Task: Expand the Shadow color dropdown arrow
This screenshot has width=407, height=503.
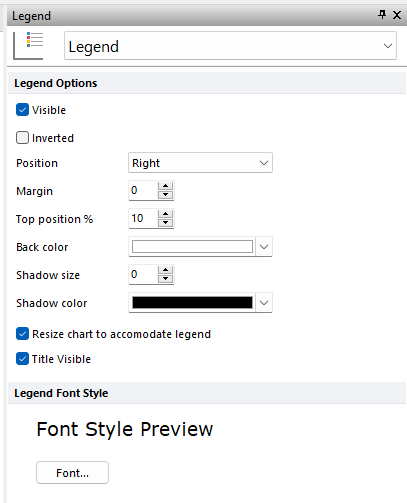Action: click(264, 303)
